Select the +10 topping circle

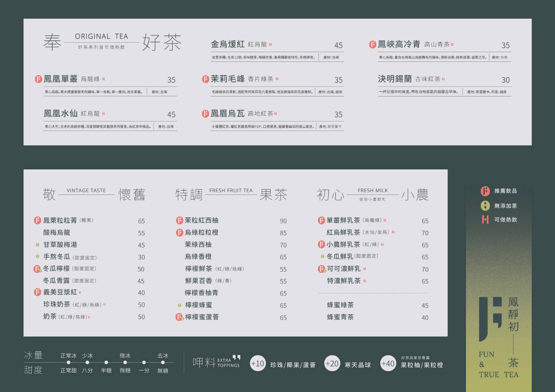[x=257, y=364]
